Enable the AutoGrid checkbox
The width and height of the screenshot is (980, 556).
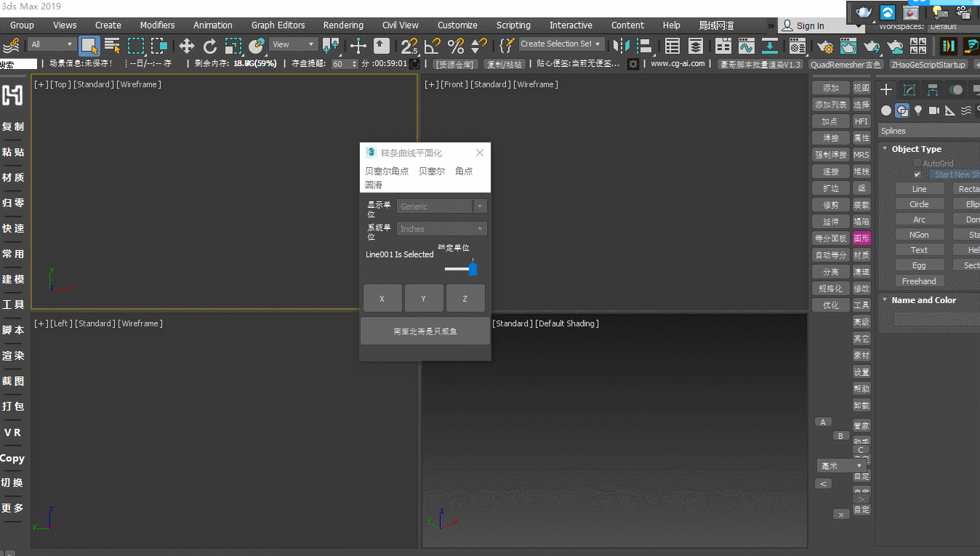pyautogui.click(x=917, y=164)
